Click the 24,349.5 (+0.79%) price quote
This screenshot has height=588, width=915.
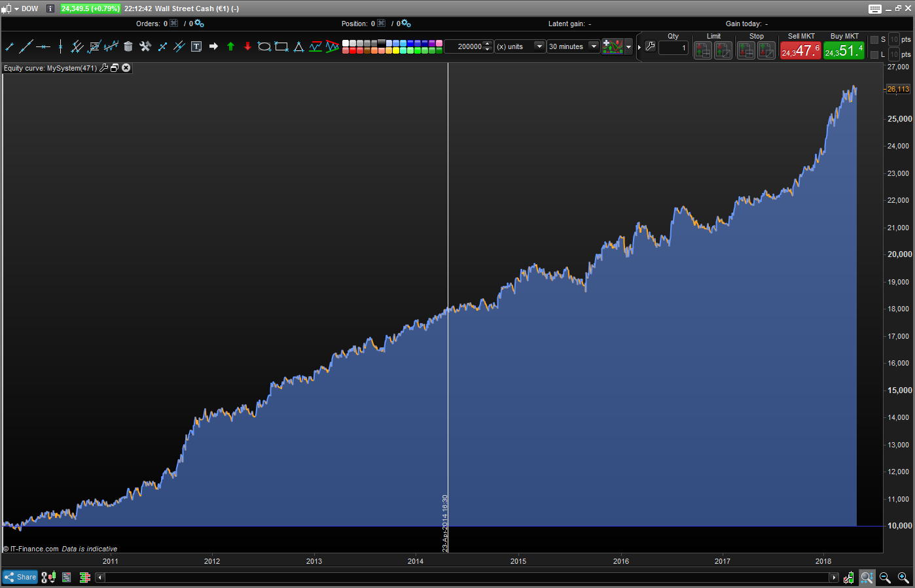(90, 9)
